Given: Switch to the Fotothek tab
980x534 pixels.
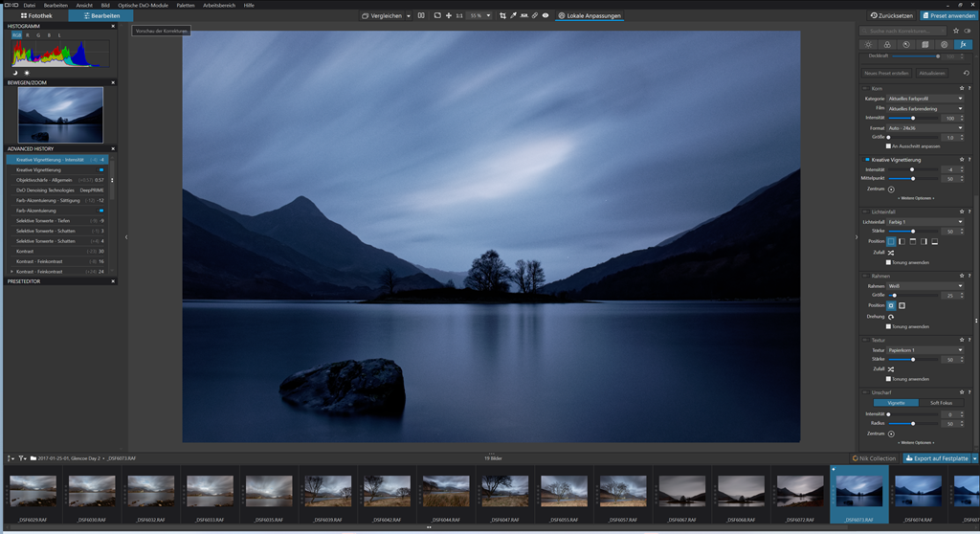Looking at the screenshot, I should click(x=34, y=15).
